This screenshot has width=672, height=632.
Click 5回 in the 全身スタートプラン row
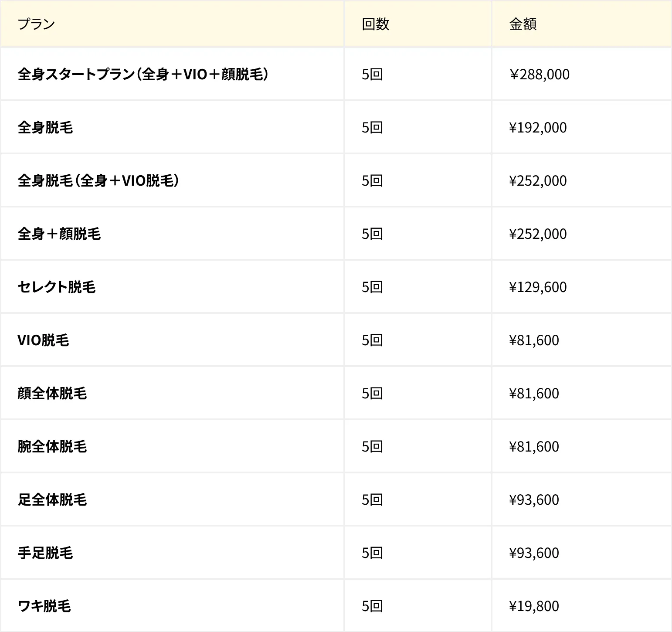[x=372, y=75]
